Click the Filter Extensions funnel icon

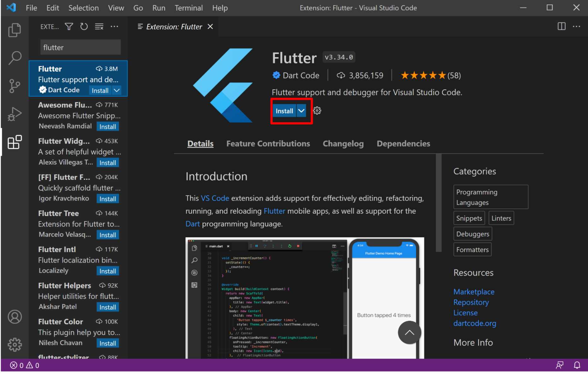(x=69, y=27)
